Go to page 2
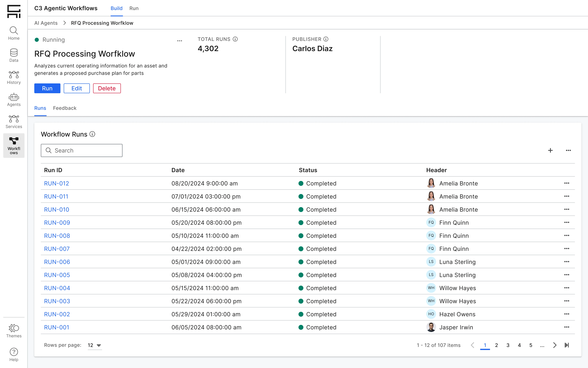 (x=496, y=345)
